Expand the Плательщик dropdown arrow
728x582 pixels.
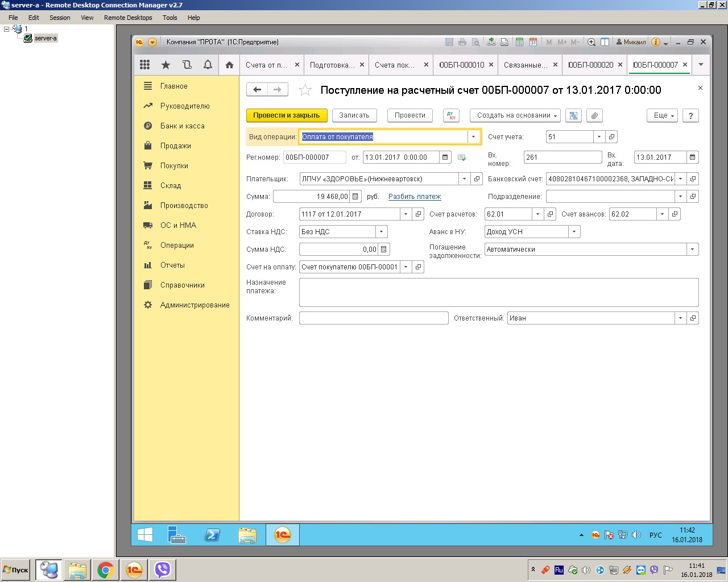pyautogui.click(x=464, y=179)
